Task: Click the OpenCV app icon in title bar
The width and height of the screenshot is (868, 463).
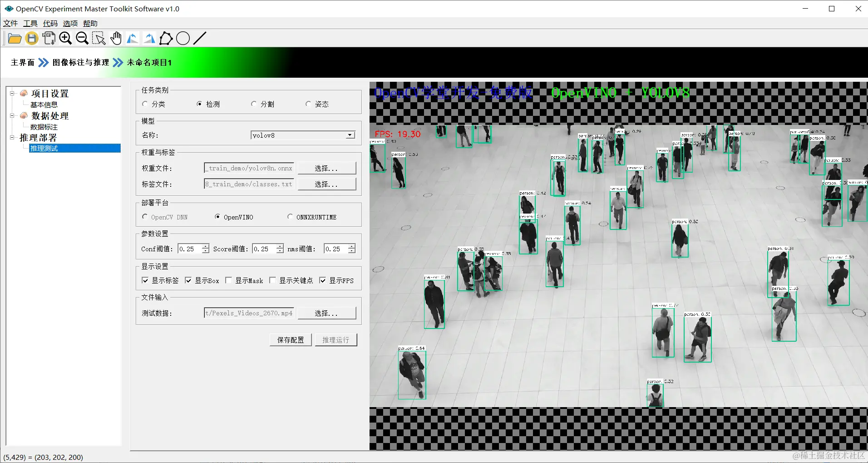Action: [x=9, y=9]
